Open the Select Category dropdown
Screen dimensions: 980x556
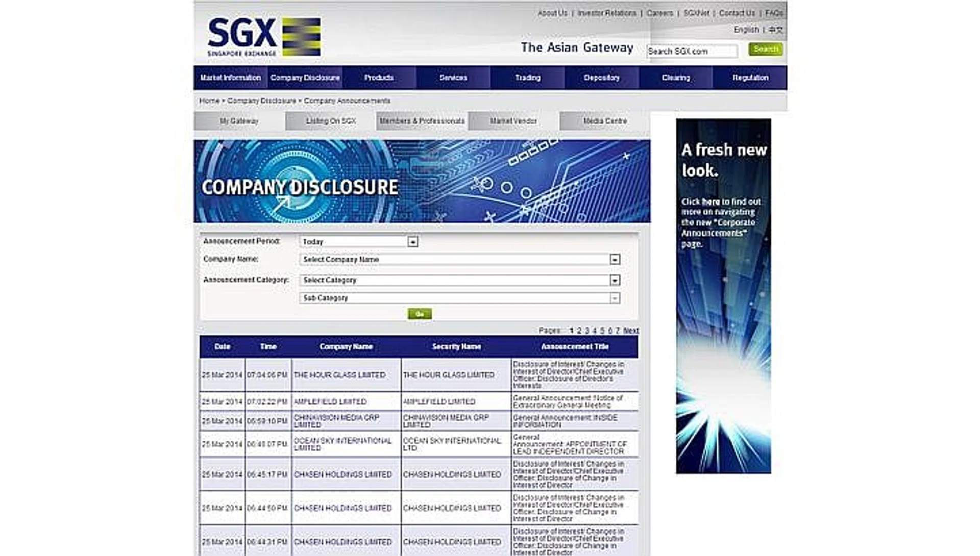pyautogui.click(x=614, y=280)
